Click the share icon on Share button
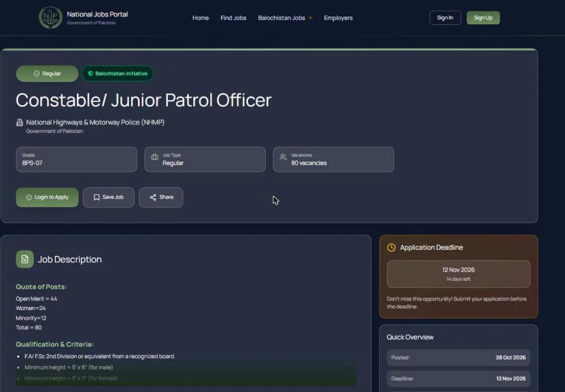The image size is (565, 392). tap(153, 198)
